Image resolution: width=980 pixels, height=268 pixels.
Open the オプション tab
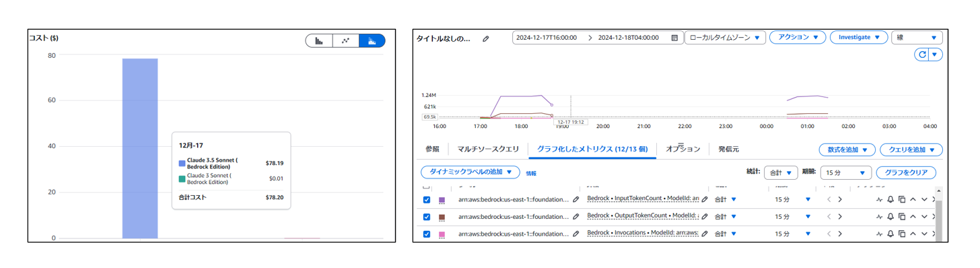tap(682, 149)
